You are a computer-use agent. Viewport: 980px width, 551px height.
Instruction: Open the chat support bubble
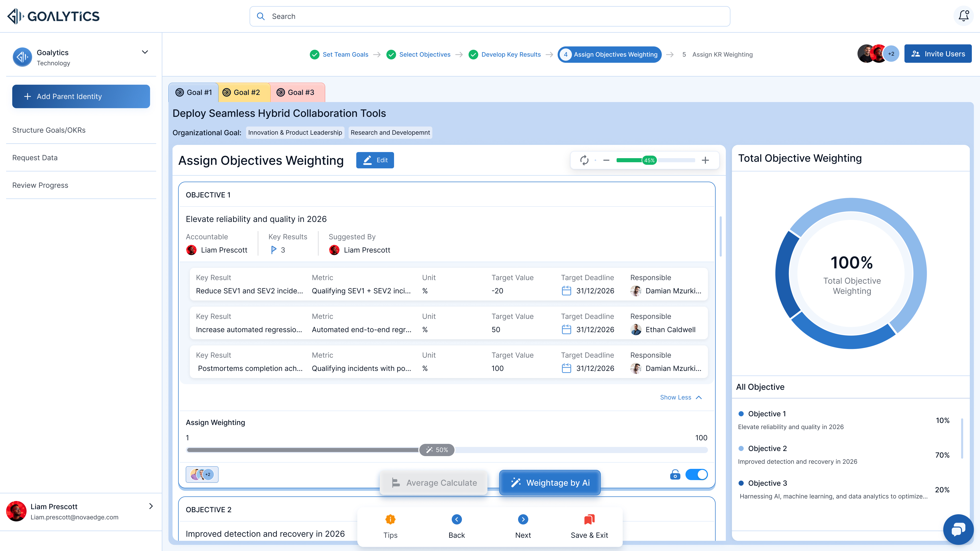[x=958, y=529]
